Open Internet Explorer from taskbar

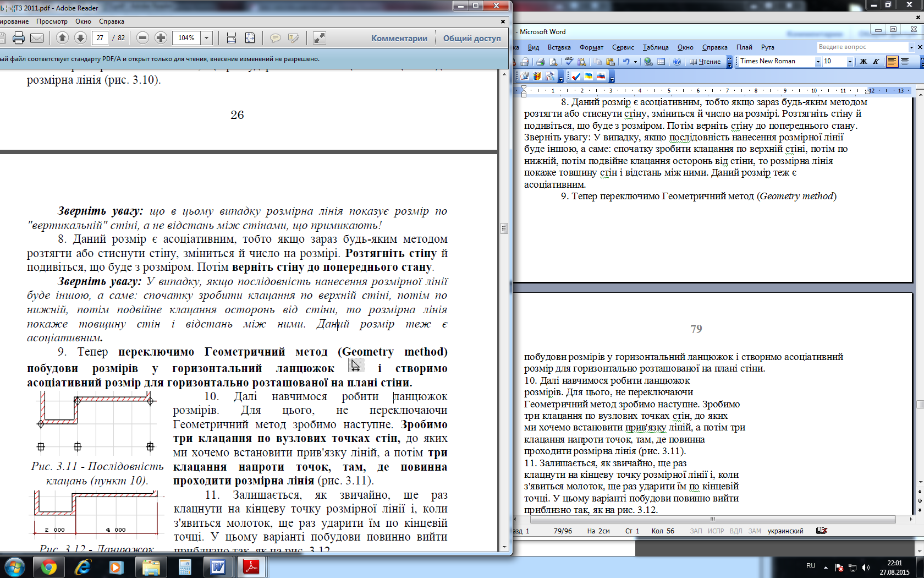(x=82, y=567)
